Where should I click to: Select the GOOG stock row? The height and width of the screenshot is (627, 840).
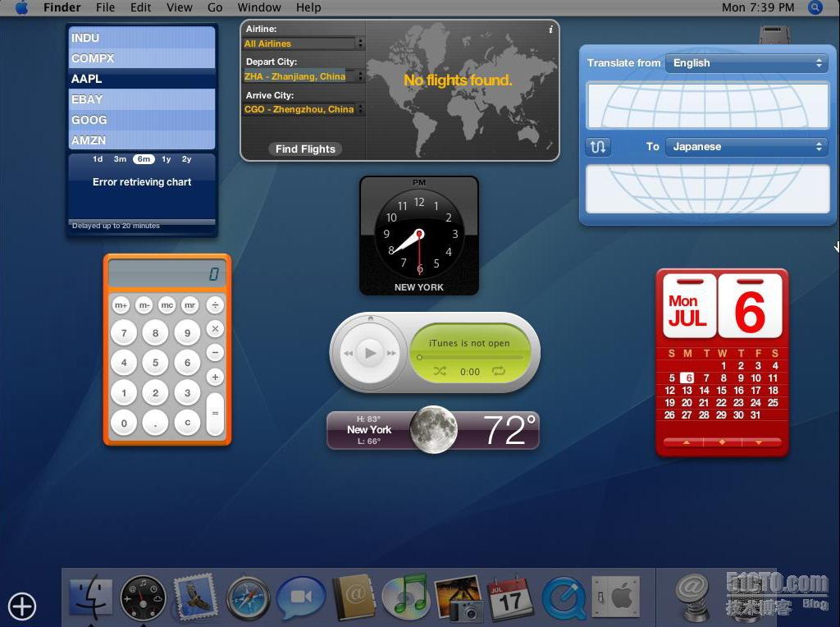(x=142, y=120)
